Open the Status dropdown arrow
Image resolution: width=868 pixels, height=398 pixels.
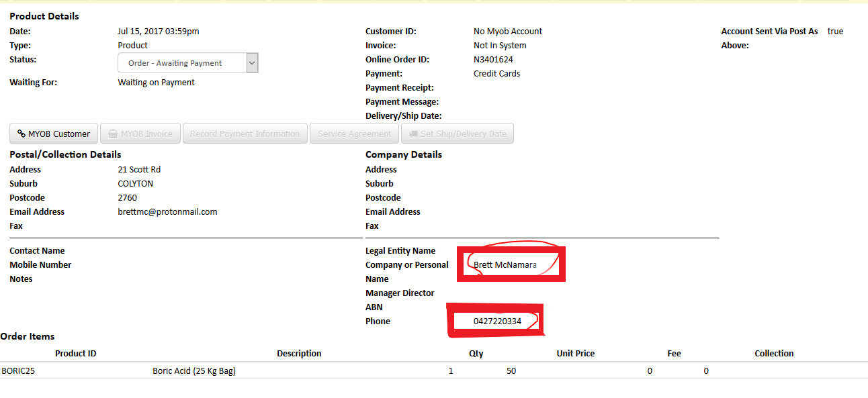[252, 63]
